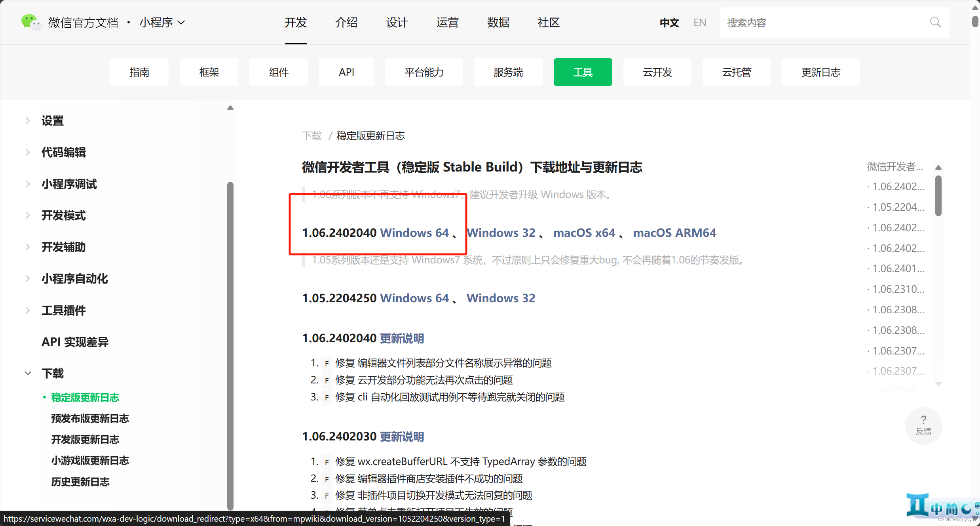Open 1.06.2402030 更新说明 link
The height and width of the screenshot is (526, 980).
[x=402, y=436]
